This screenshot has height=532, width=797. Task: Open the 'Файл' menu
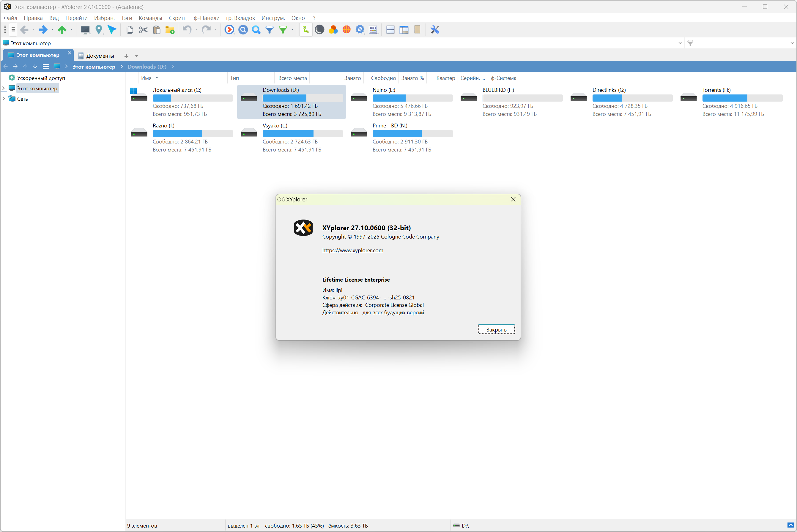coord(10,18)
